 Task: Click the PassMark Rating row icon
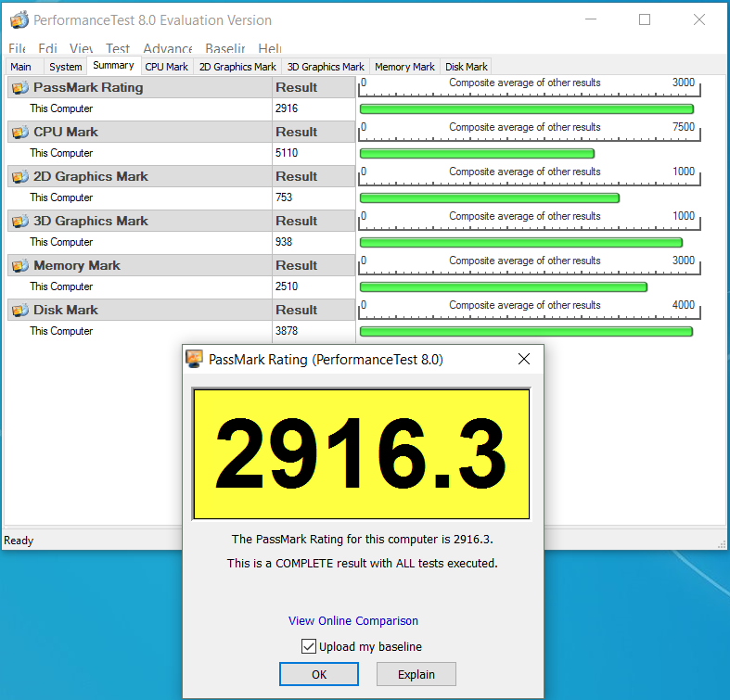click(20, 87)
